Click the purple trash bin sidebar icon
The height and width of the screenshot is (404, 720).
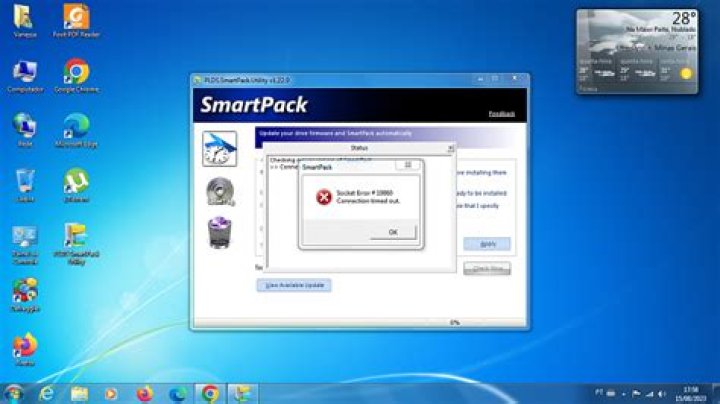point(219,233)
